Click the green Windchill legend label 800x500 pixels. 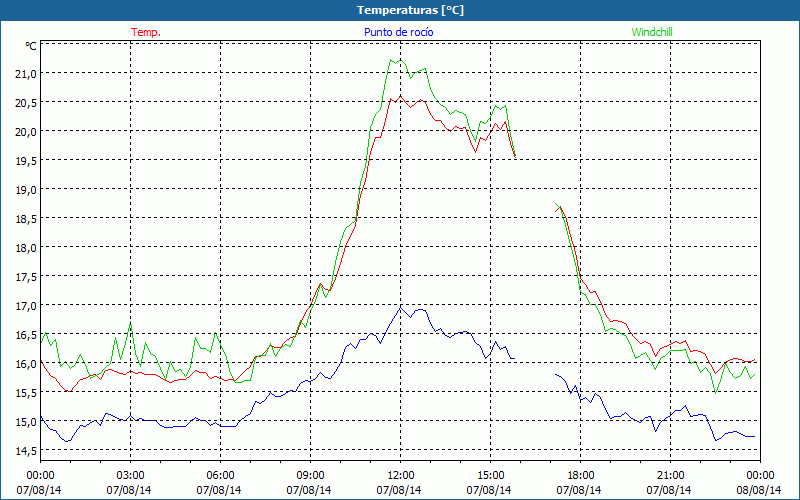652,32
